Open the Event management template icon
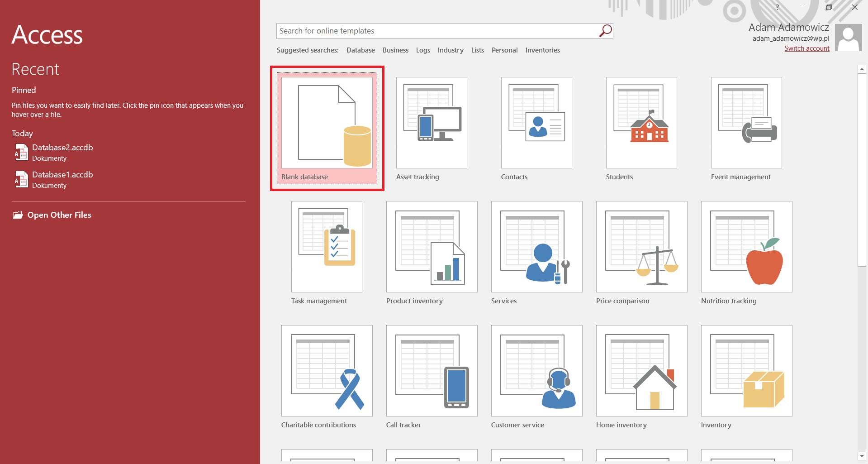This screenshot has width=868, height=464. pyautogui.click(x=746, y=122)
